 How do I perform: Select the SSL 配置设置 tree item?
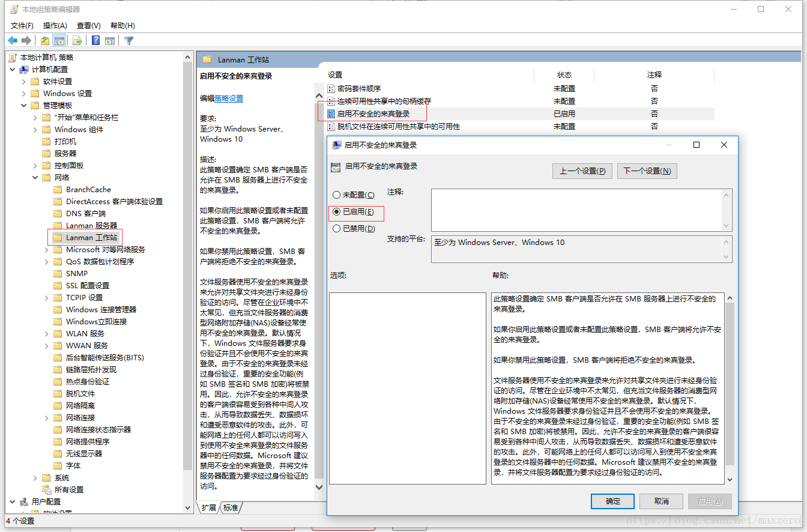pos(88,285)
